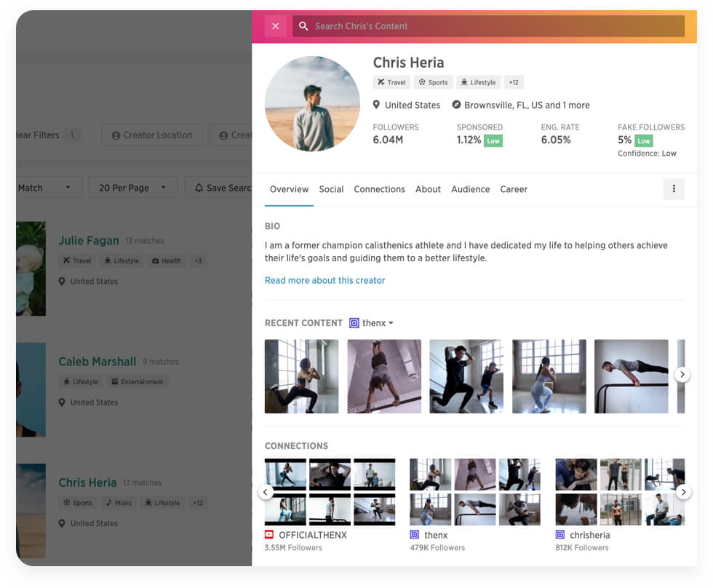The height and width of the screenshot is (588, 713).
Task: Select the Lifestyle tag in the profile panel
Action: pos(479,82)
